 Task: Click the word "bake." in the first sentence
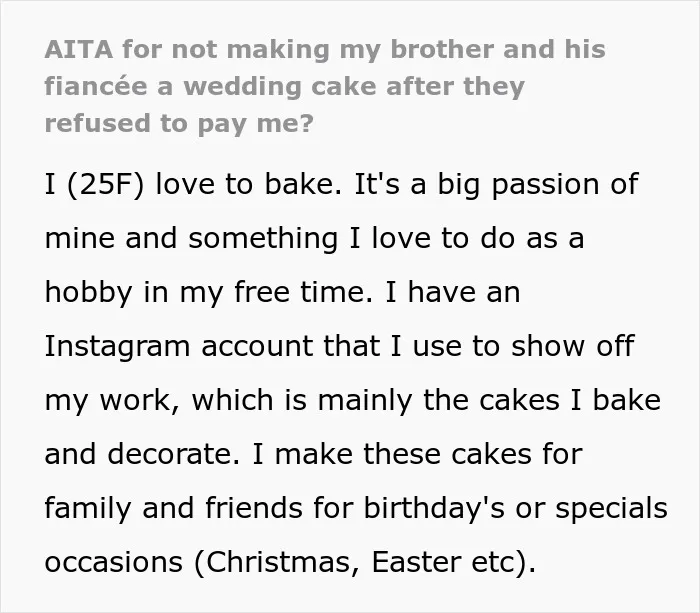coord(303,183)
